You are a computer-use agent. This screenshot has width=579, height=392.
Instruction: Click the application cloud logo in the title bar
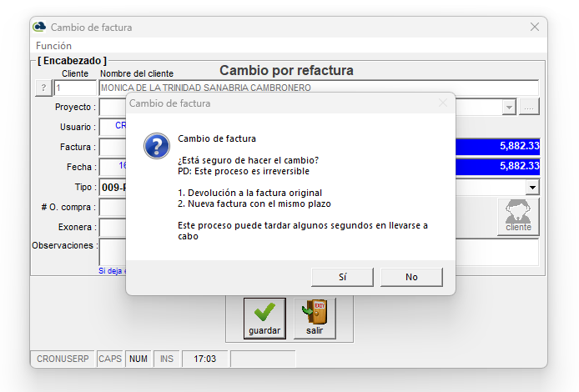click(x=39, y=27)
